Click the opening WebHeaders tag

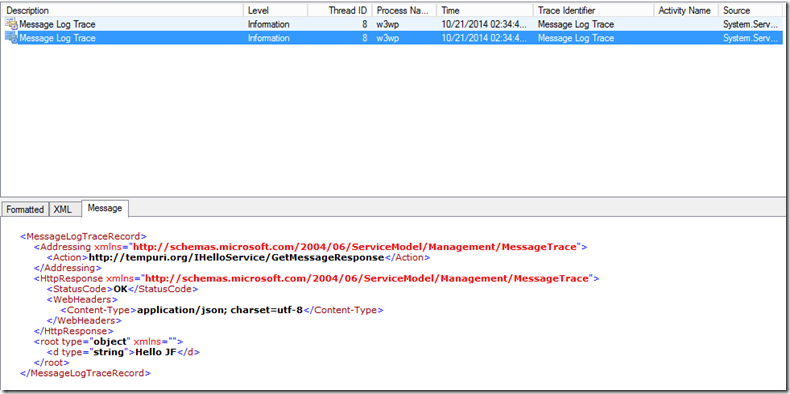pyautogui.click(x=82, y=299)
